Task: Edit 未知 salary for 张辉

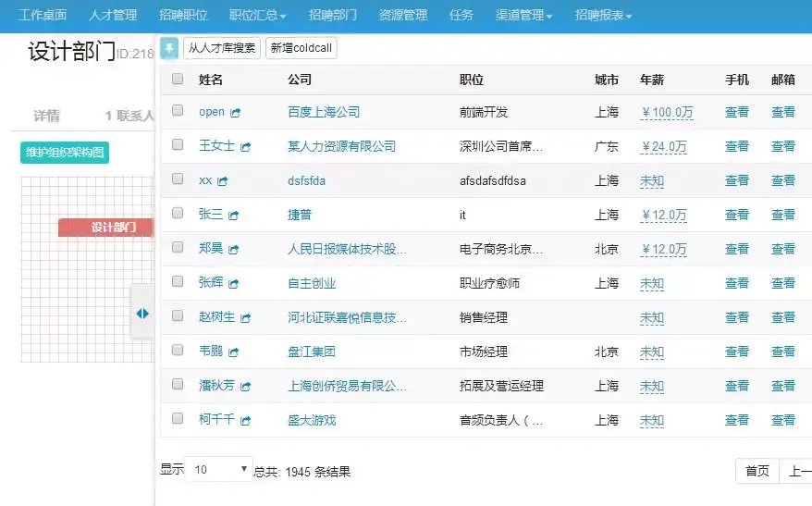Action: coord(652,283)
